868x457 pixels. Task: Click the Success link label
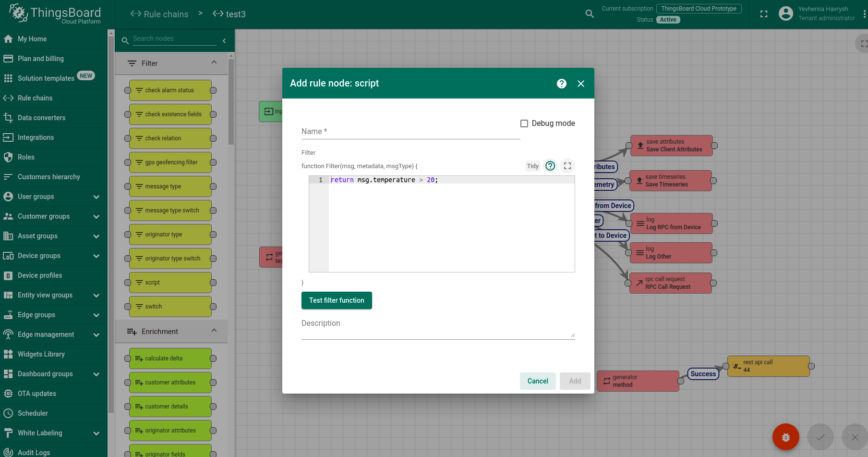(x=703, y=374)
